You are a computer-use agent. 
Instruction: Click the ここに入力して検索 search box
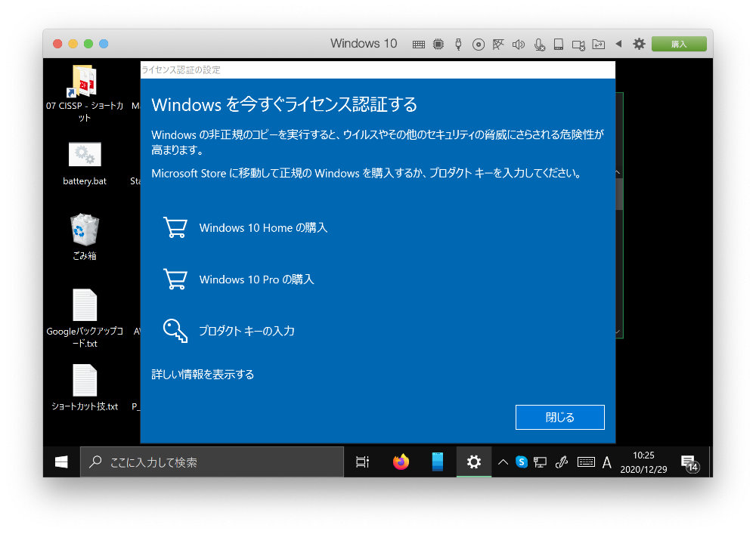tap(212, 462)
